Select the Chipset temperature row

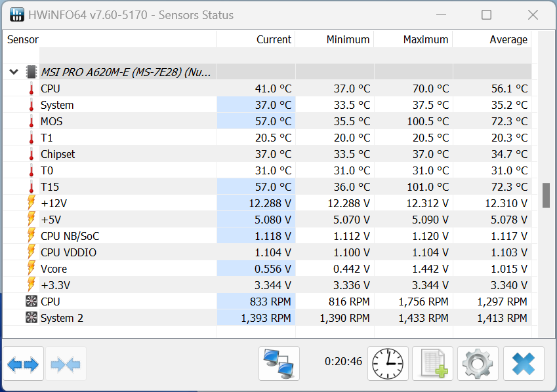58,154
